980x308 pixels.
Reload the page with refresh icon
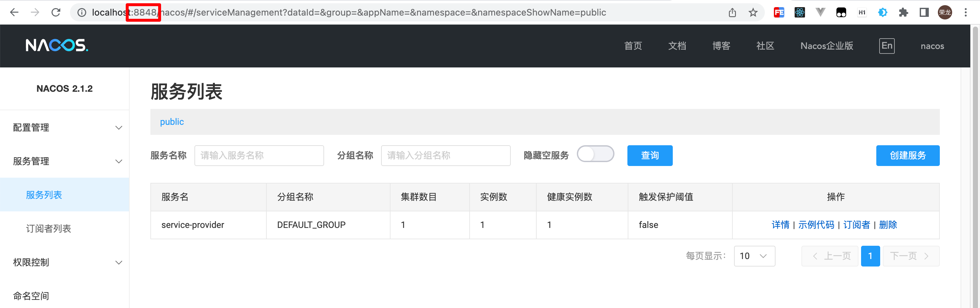[56, 13]
